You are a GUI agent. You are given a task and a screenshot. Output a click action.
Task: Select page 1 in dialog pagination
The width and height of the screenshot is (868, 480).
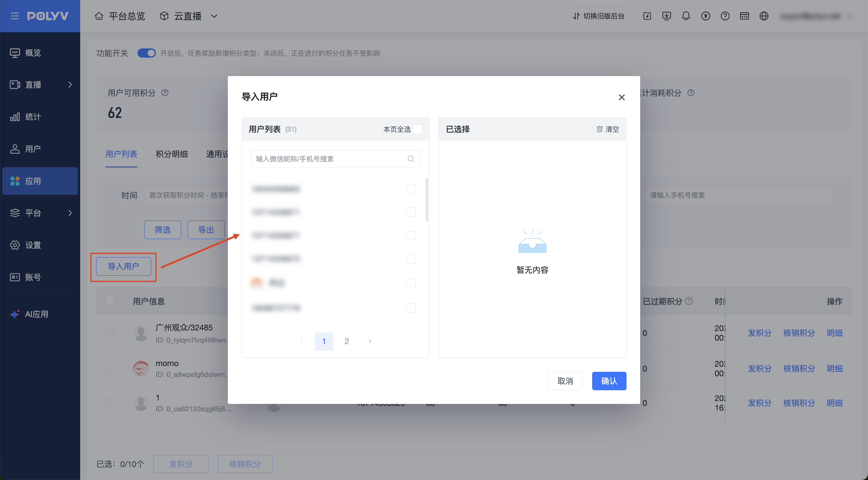[x=324, y=341]
